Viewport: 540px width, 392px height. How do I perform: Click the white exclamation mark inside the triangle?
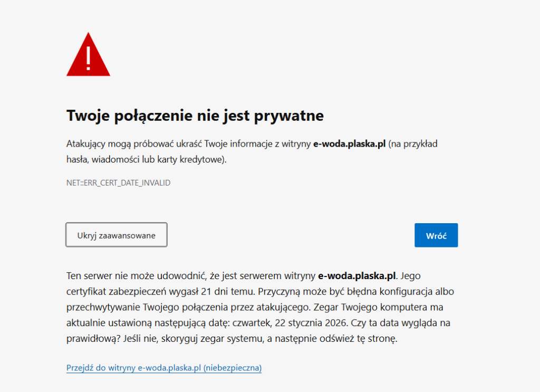coord(88,58)
